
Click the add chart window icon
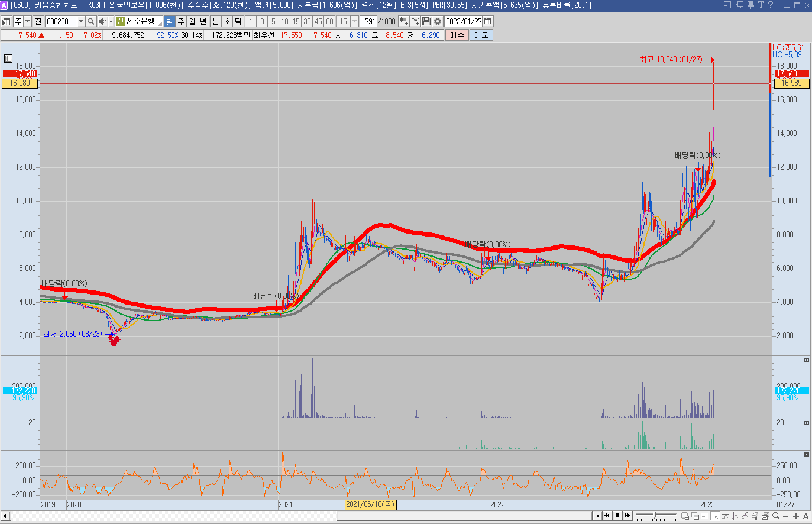point(685,516)
